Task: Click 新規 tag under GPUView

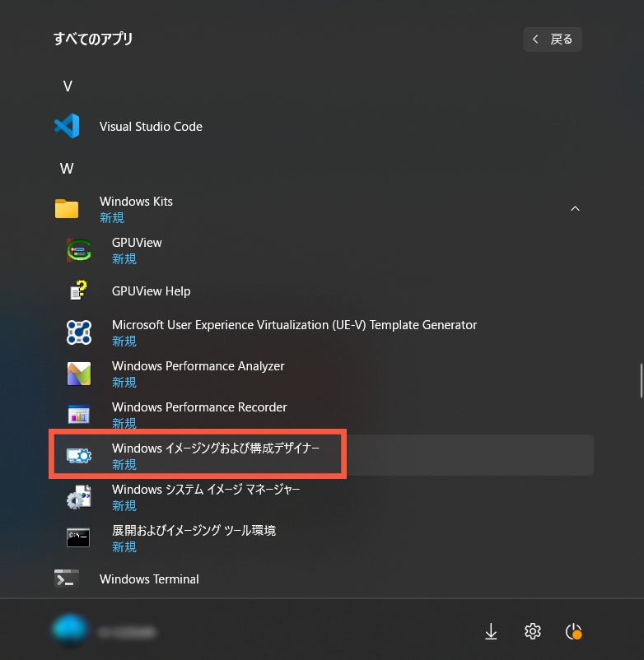Action: click(124, 259)
